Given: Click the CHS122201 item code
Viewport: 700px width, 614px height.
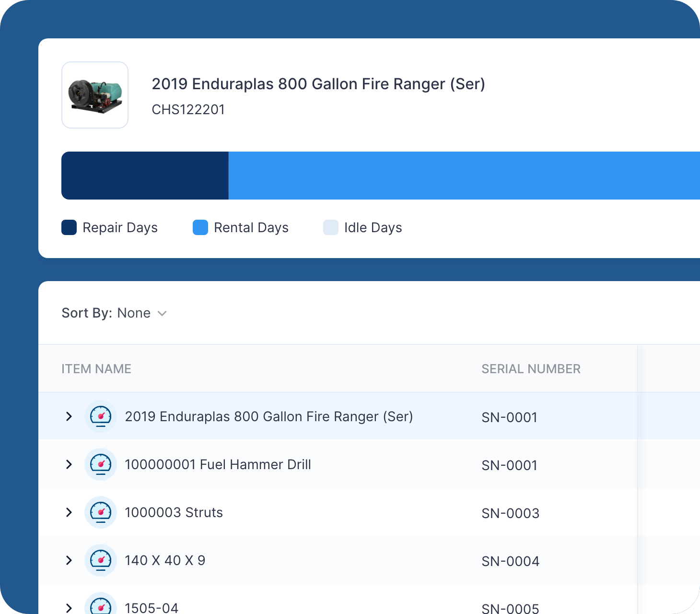Looking at the screenshot, I should pos(188,109).
